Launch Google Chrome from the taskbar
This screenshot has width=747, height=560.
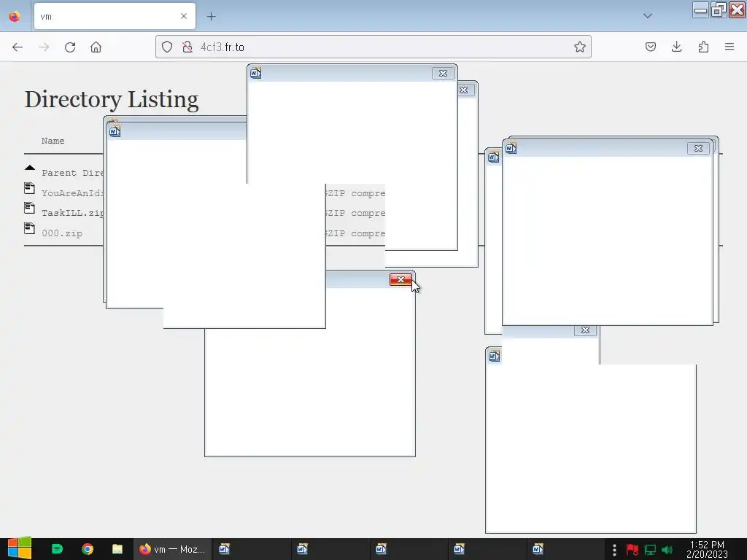[88, 549]
